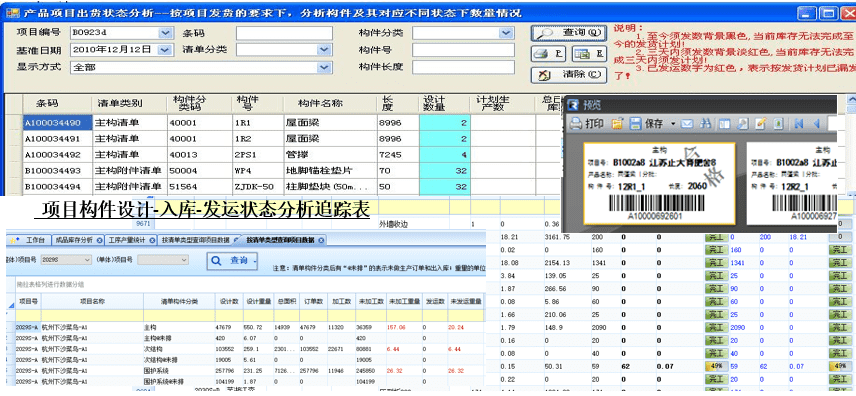Screen dimensions: 856x396
Task: Click the binoculars find icon in preview toolbar
Action: pos(705,124)
